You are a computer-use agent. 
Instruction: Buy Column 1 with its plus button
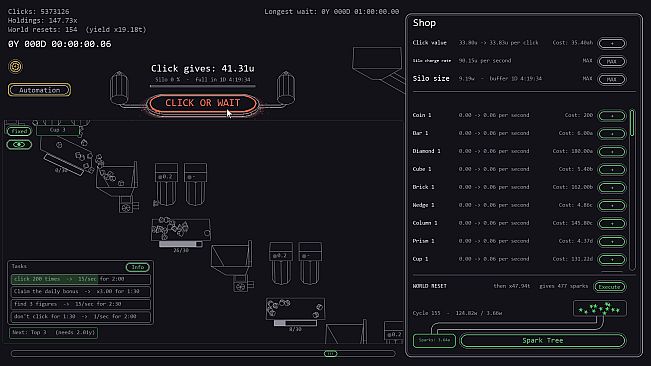point(612,223)
